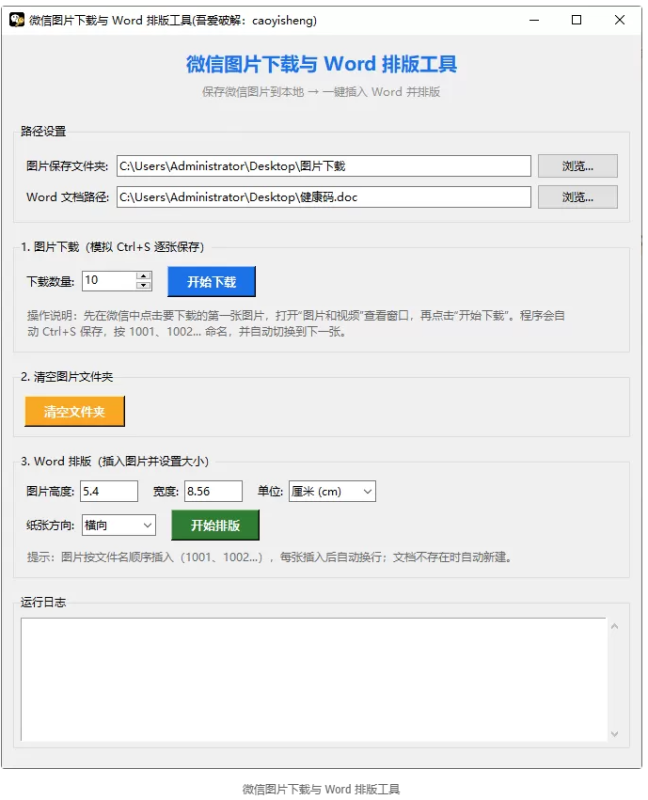Browse for the 图片保存文件夹 folder
The width and height of the screenshot is (648, 800).
578,166
